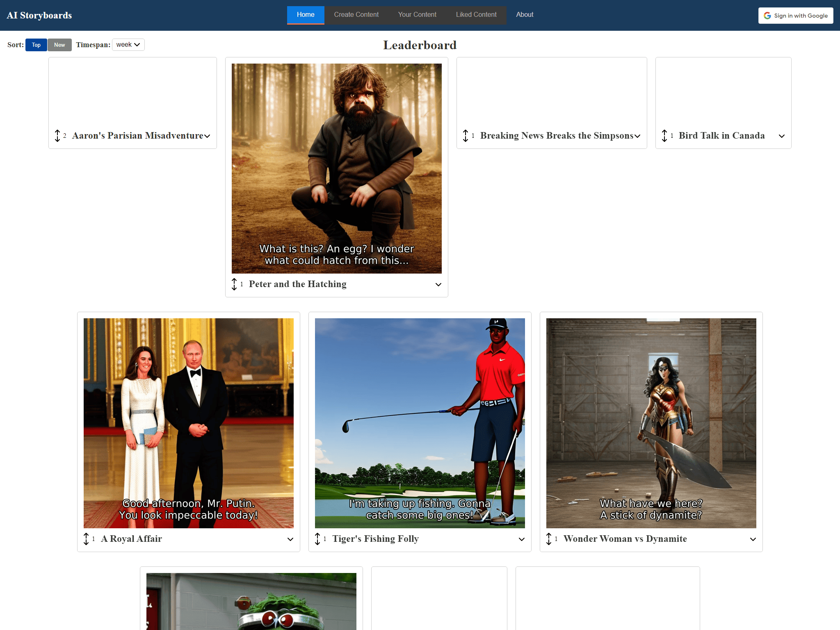Click the title Aaron's Parisian Misadventure

[x=138, y=136]
